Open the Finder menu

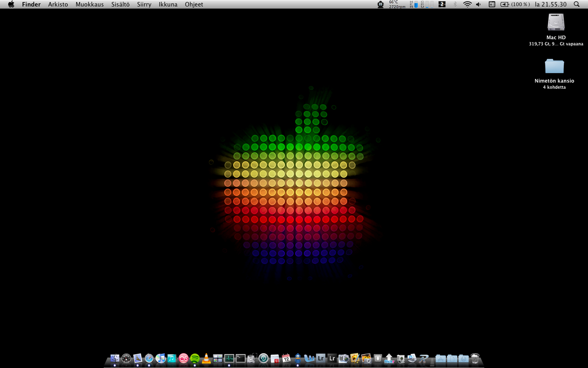(31, 4)
